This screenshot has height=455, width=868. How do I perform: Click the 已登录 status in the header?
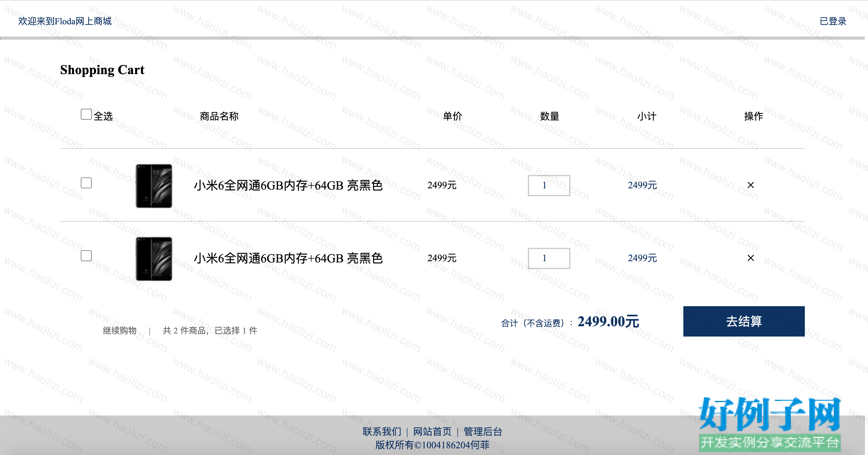[833, 21]
